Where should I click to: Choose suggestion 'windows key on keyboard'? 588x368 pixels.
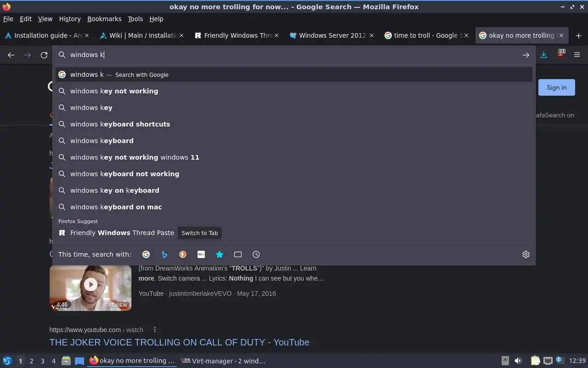294,190
